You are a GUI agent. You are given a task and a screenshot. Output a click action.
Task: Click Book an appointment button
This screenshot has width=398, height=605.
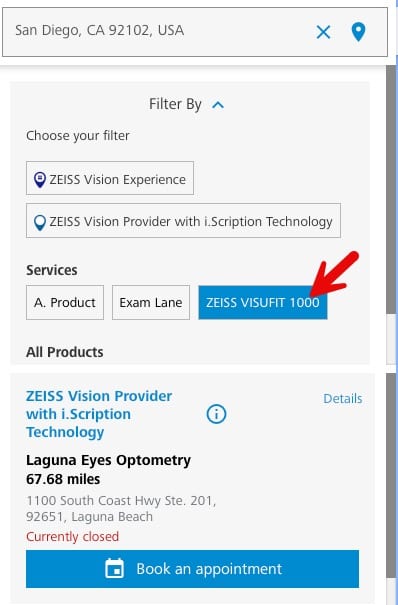coord(192,569)
